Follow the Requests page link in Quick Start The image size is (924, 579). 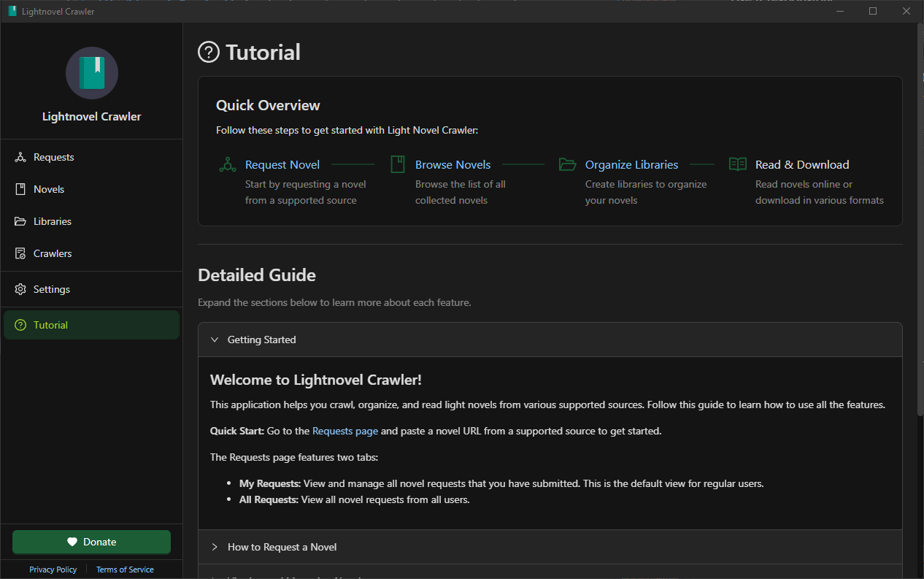345,431
